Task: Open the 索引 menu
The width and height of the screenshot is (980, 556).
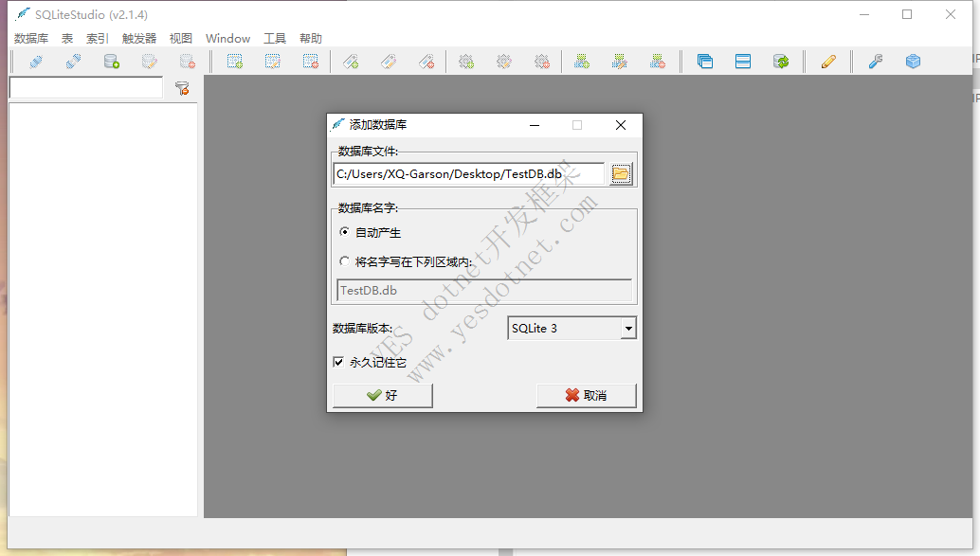Action: 98,38
